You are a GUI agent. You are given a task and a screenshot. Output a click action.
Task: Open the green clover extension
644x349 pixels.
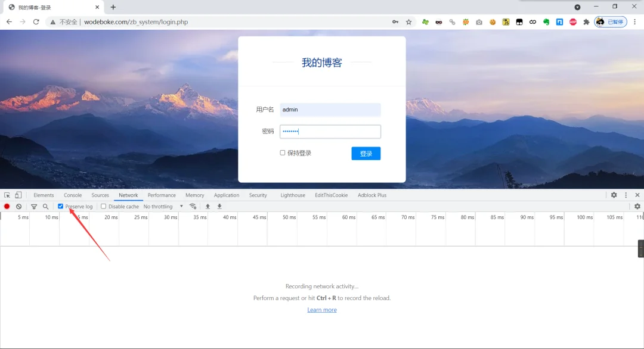tap(425, 21)
